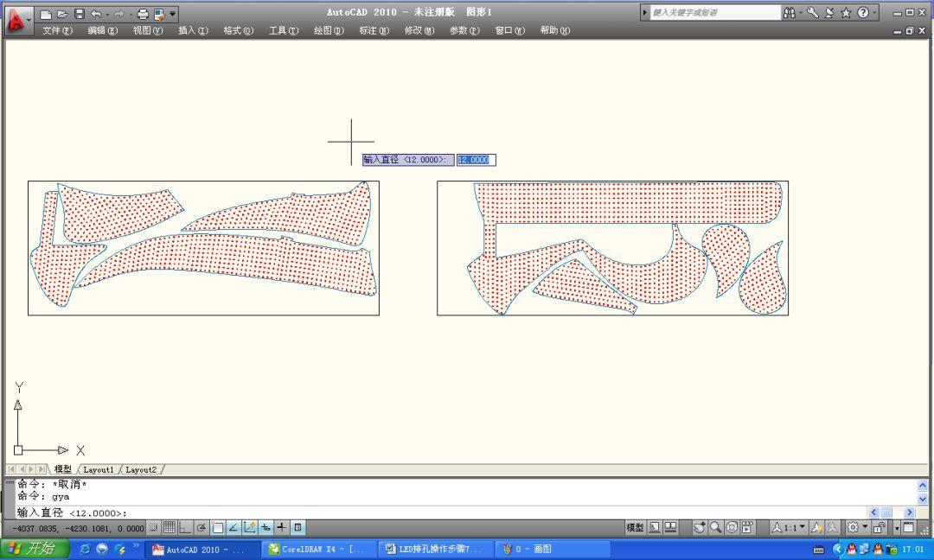
Task: Toggle Ortho mode in status bar
Action: [x=185, y=527]
